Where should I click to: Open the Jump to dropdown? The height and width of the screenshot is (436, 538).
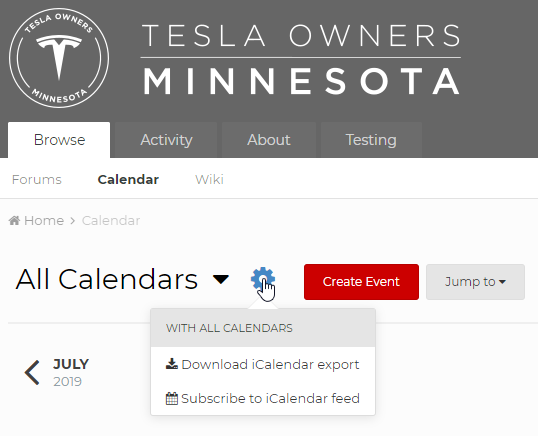pyautogui.click(x=475, y=282)
